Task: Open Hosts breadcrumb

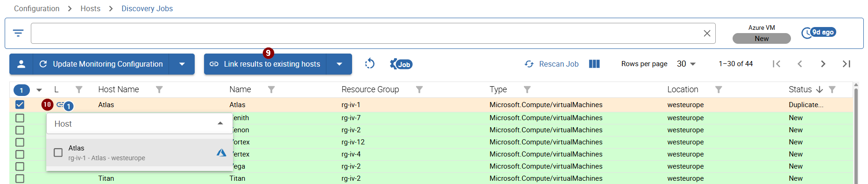Action: (91, 8)
